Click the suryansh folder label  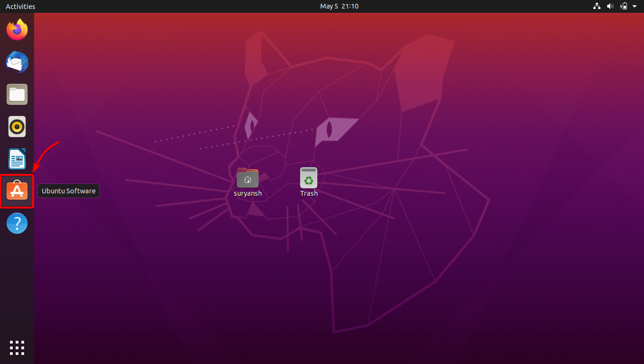tap(248, 193)
